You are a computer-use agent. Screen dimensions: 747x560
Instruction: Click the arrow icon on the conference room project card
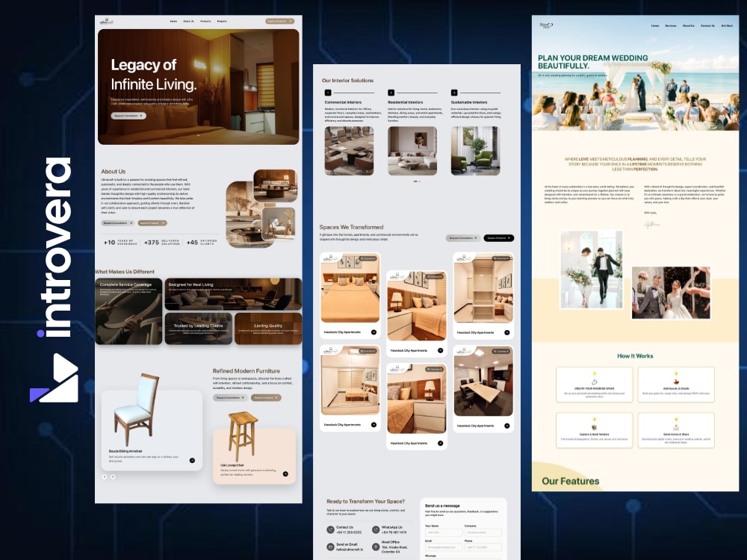(507, 426)
